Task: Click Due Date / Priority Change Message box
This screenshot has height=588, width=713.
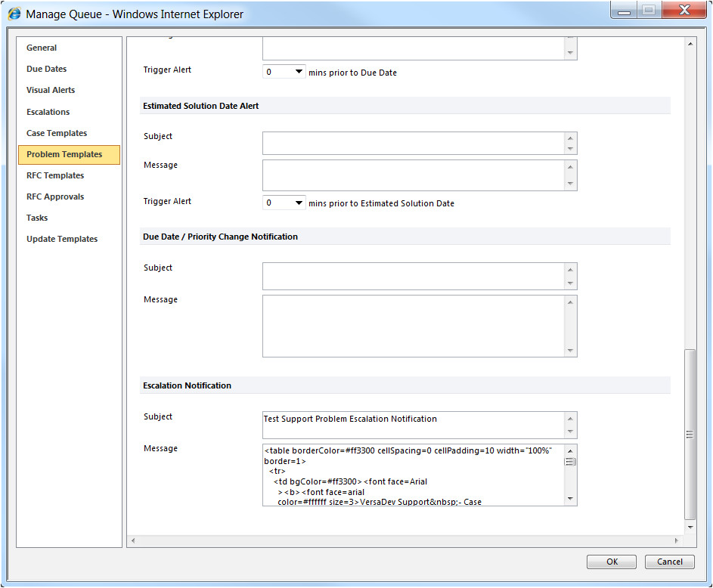Action: point(414,326)
